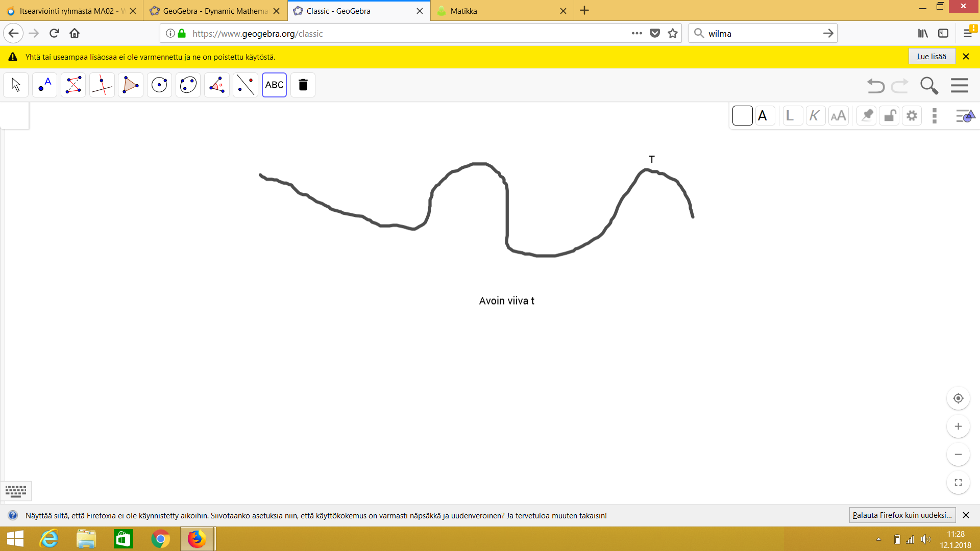This screenshot has height=551, width=980.
Task: Toggle italic text style K button
Action: (815, 116)
